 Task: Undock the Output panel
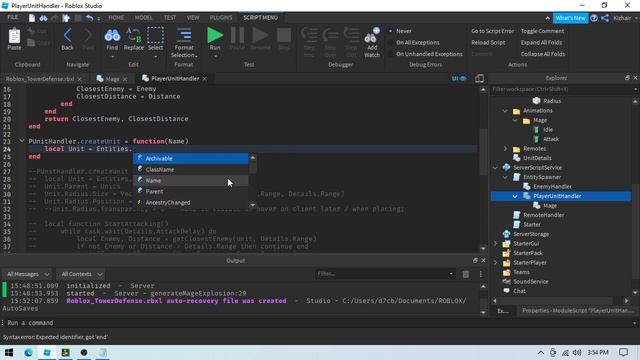[x=475, y=260]
